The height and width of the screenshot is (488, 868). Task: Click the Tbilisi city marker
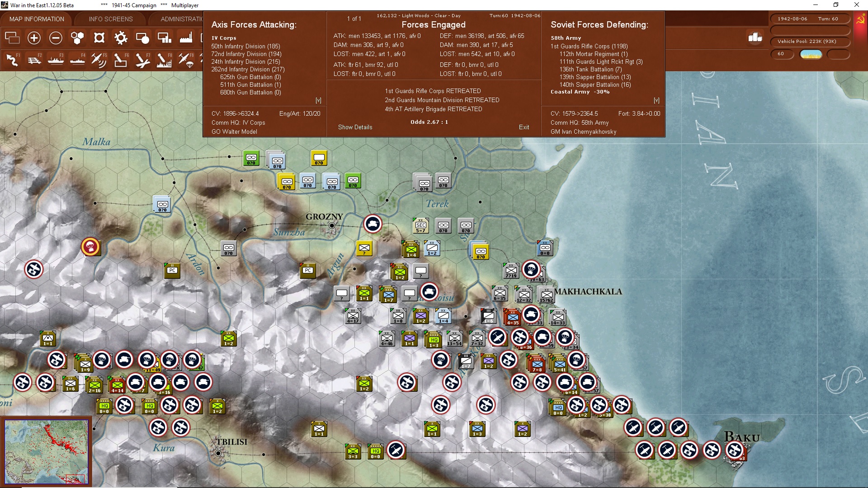[x=218, y=453]
